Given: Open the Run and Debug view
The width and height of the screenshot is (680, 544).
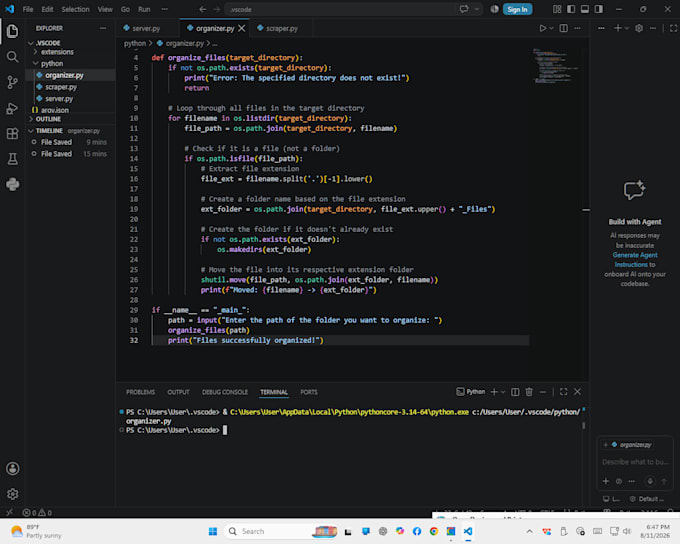Looking at the screenshot, I should click(13, 108).
